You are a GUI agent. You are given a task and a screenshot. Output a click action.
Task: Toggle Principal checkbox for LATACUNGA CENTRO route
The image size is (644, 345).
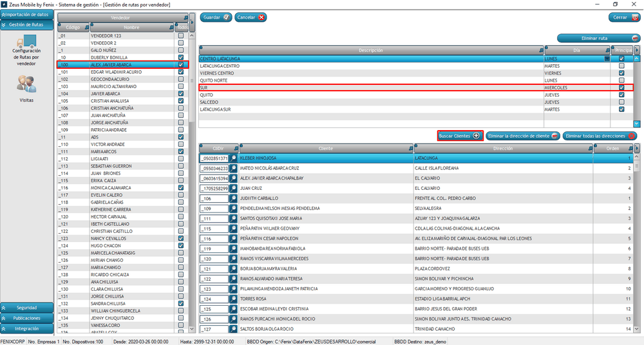point(621,66)
